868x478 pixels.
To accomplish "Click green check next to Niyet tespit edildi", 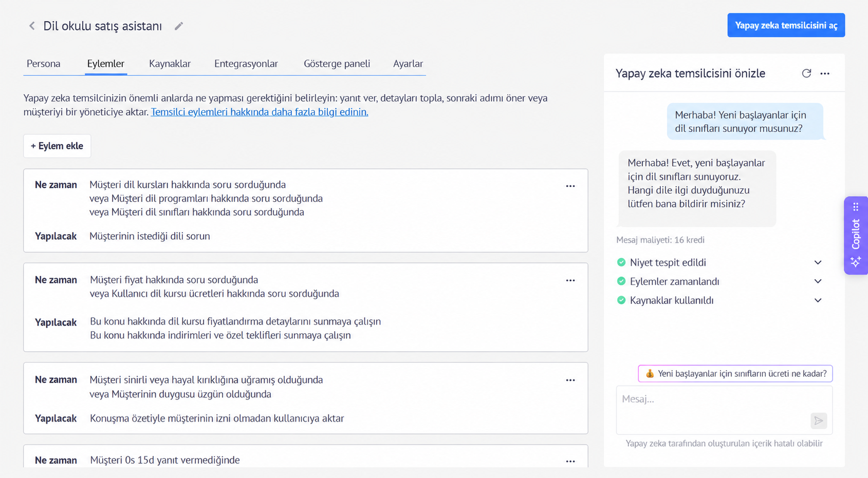I will pos(621,262).
